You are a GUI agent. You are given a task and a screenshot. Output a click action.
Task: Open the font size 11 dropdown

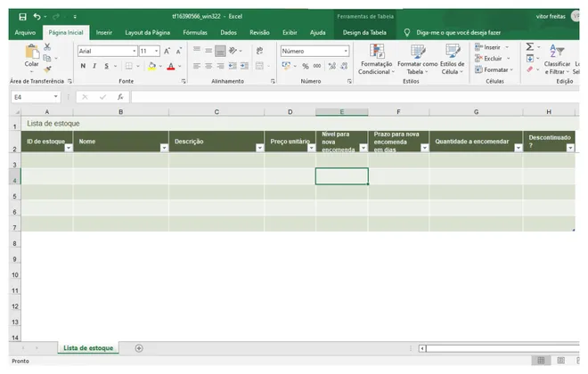(x=157, y=51)
